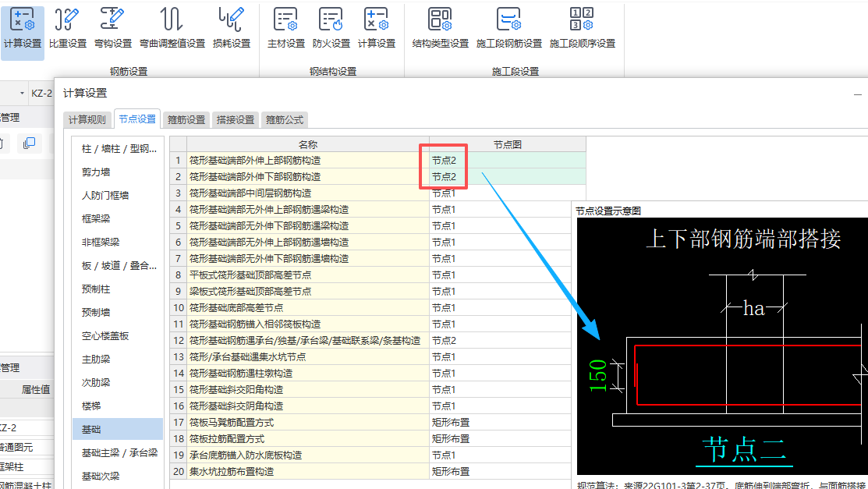Click 梁板式筏形基础顶部高差节点 row
The image size is (868, 489).
tap(308, 292)
